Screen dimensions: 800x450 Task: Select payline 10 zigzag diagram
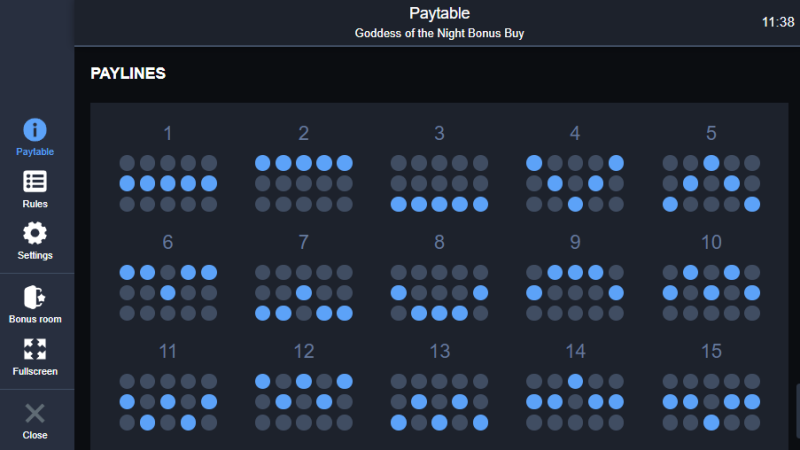pyautogui.click(x=711, y=293)
